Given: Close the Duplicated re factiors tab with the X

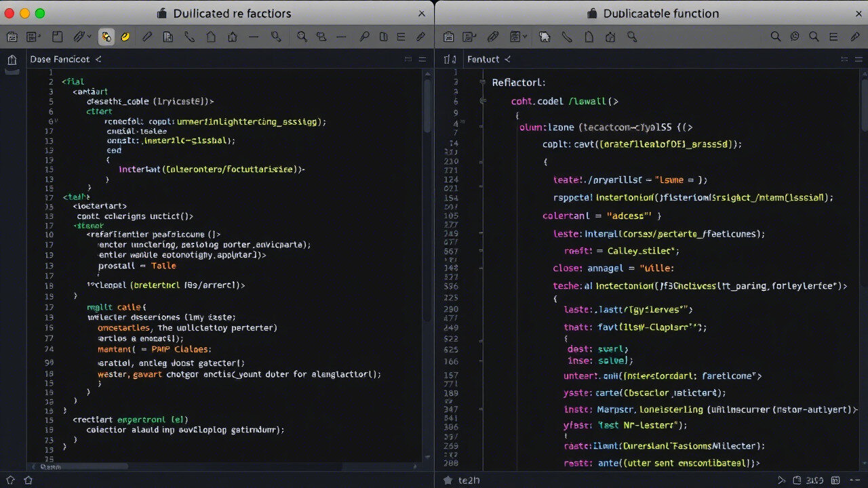Looking at the screenshot, I should pos(422,14).
